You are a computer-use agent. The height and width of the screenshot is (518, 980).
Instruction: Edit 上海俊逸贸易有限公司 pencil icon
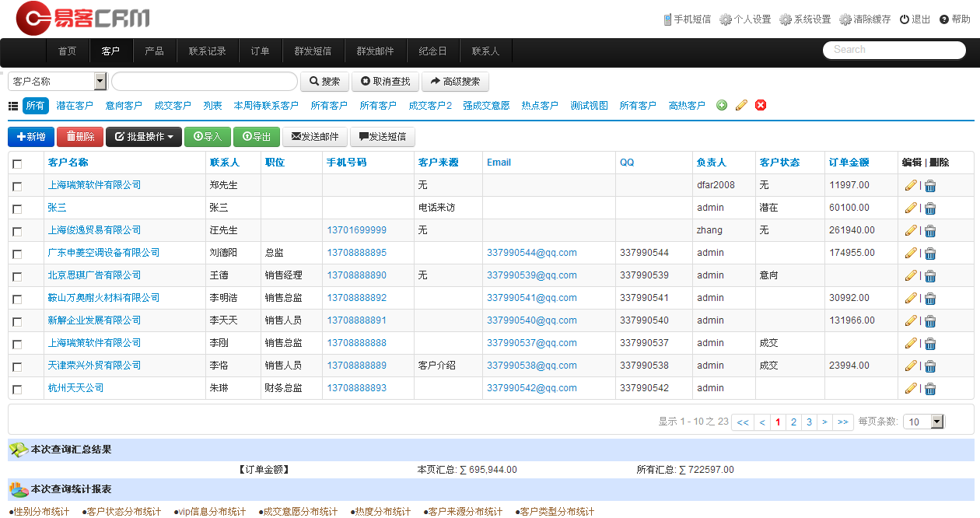point(911,230)
